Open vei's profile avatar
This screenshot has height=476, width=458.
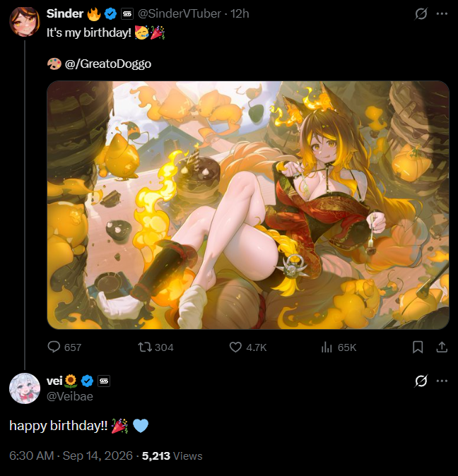click(x=25, y=388)
